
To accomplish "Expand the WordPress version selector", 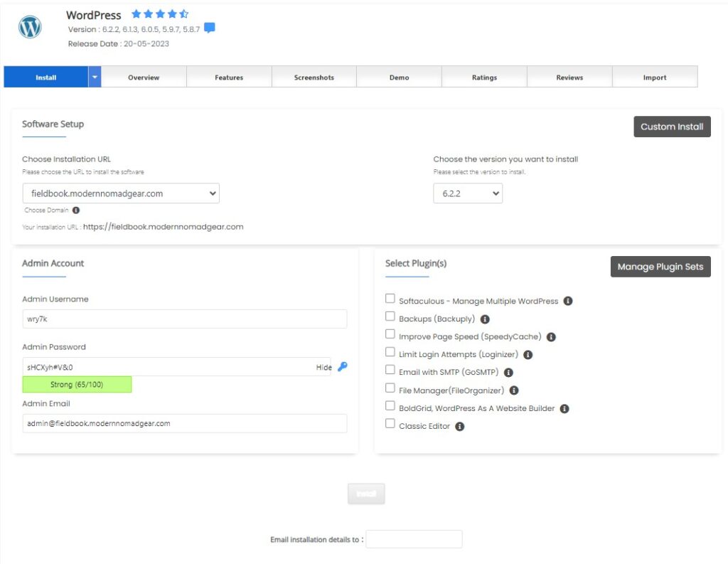I will pyautogui.click(x=467, y=193).
